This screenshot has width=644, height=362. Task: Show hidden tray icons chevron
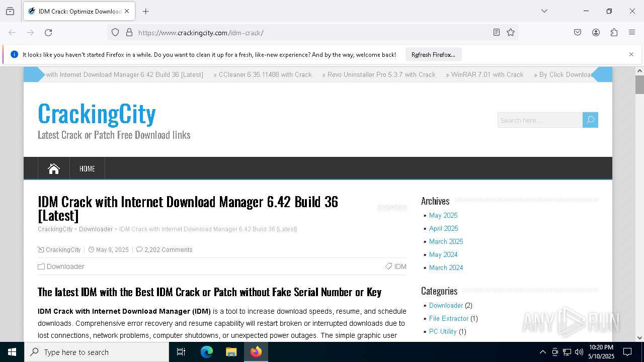click(542, 352)
